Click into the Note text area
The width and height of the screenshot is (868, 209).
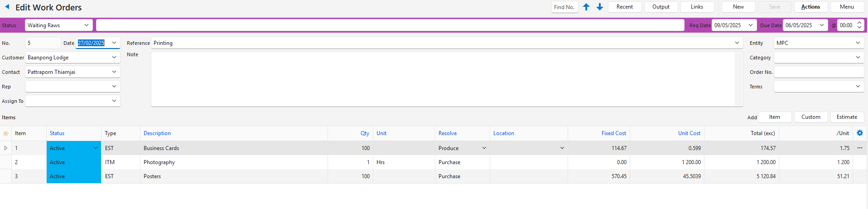(443, 79)
